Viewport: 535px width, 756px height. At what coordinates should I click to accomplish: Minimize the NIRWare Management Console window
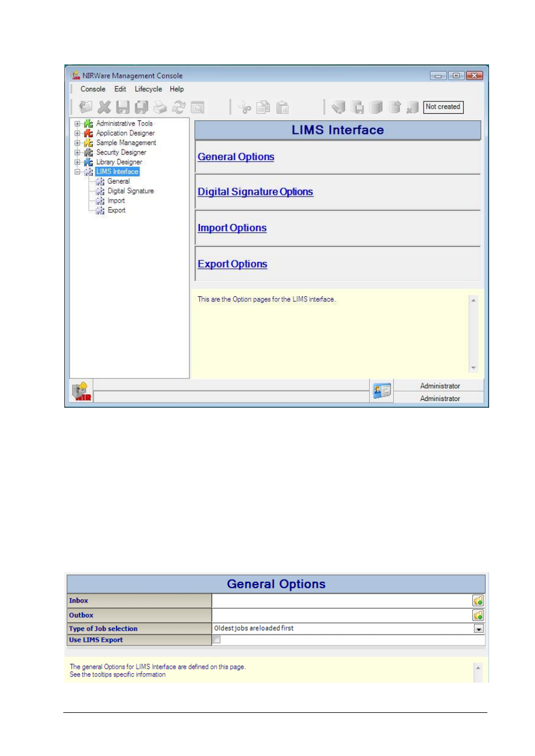point(438,76)
